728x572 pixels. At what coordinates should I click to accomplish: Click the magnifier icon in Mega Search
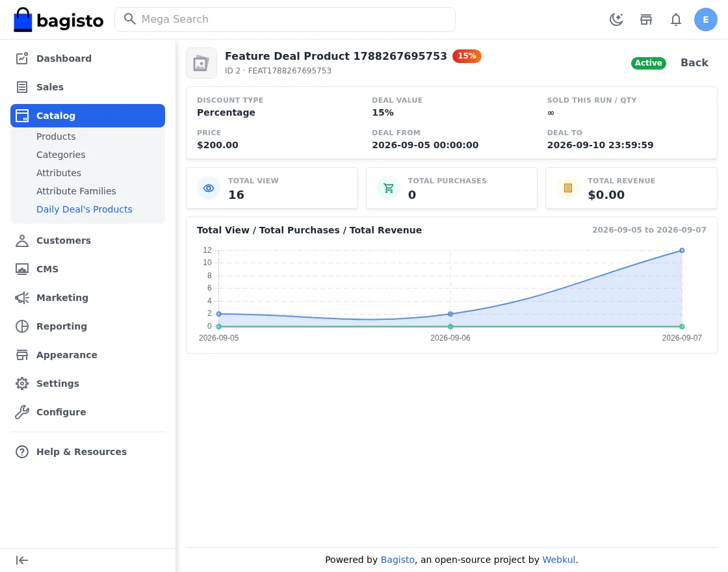[130, 19]
